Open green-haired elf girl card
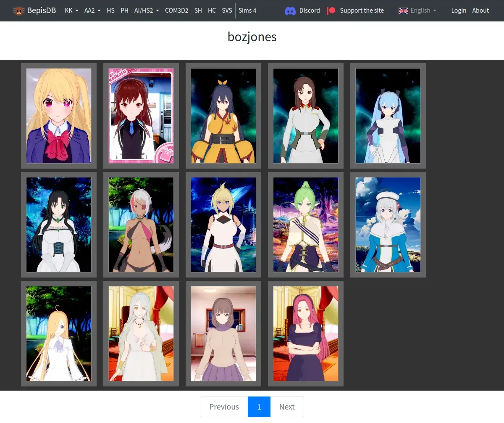The image size is (504, 423). [x=306, y=225]
